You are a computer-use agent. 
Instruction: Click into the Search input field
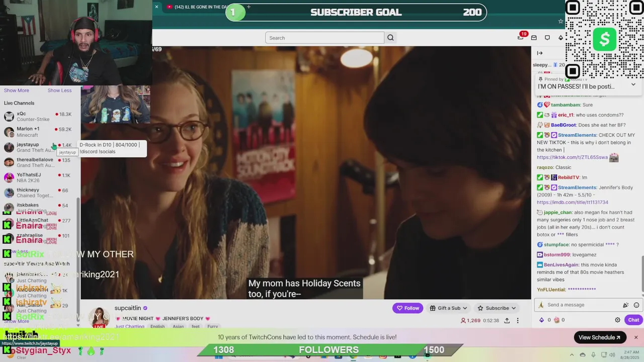point(325,38)
